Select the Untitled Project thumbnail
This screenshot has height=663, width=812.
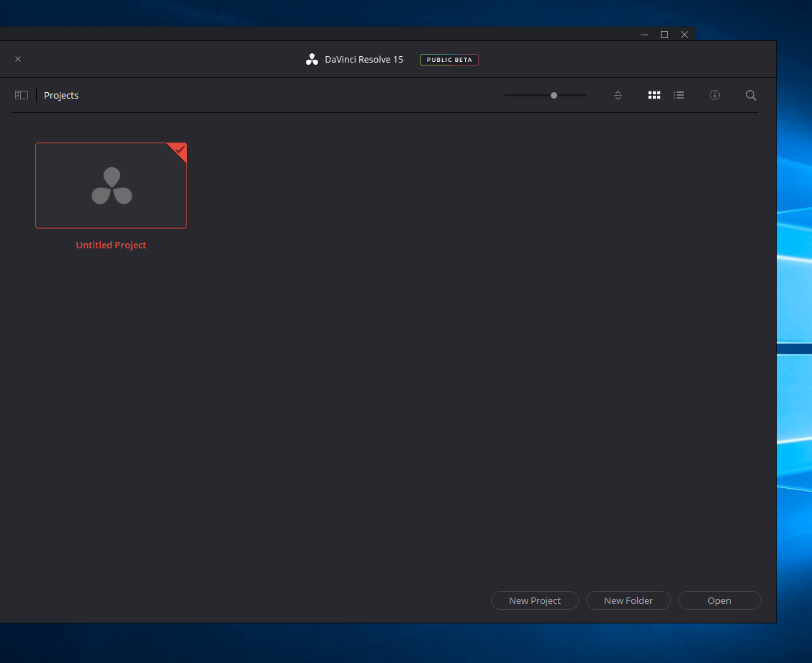click(111, 186)
